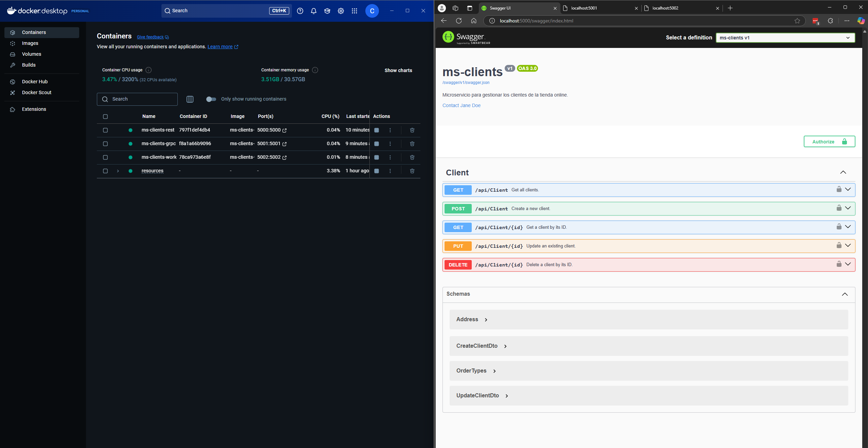Collapse the Schemas section
This screenshot has height=448, width=868.
(x=845, y=294)
